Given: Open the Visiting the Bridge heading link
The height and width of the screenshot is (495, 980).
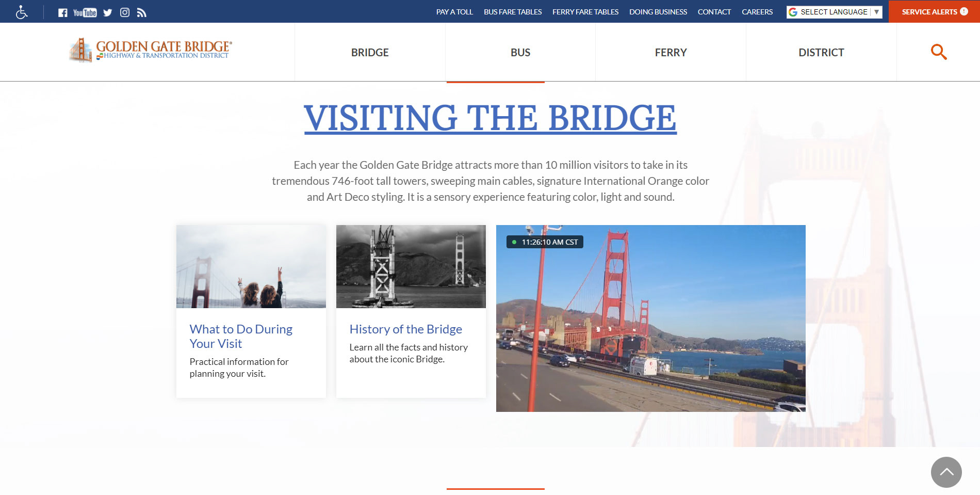Looking at the screenshot, I should (x=490, y=118).
